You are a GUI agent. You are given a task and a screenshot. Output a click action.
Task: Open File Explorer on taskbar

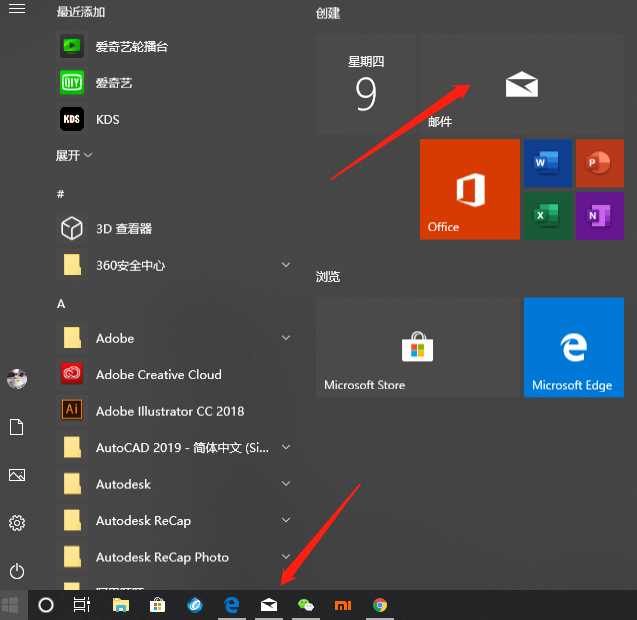tap(121, 605)
